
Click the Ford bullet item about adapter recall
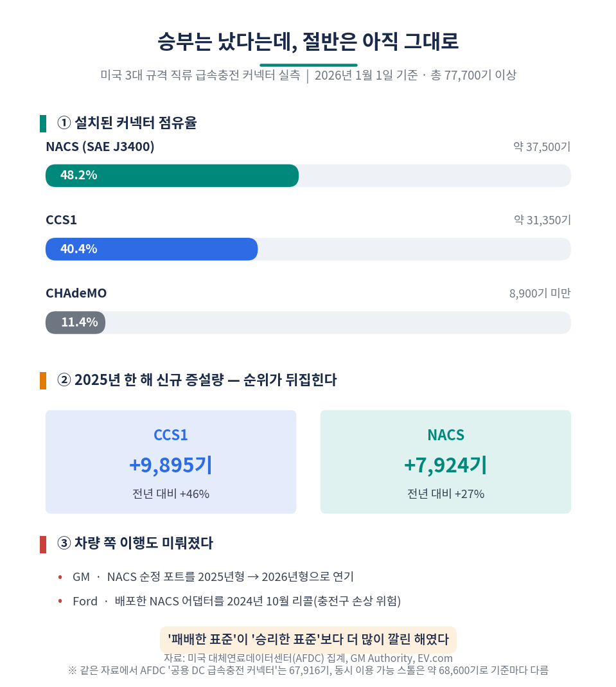[237, 601]
